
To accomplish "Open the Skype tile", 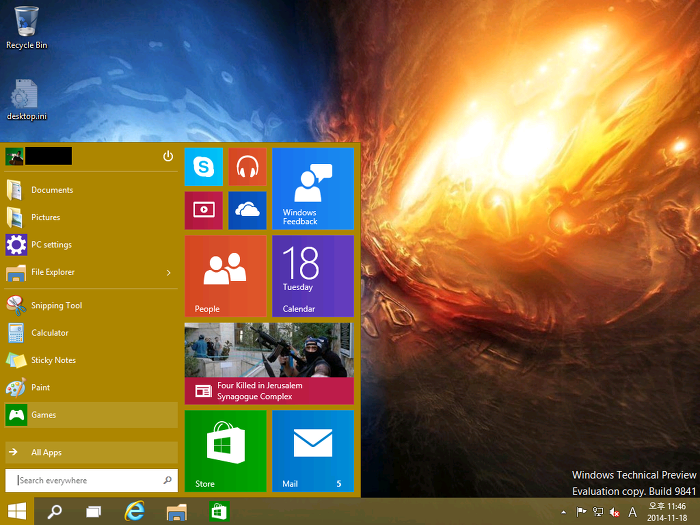I will tap(204, 167).
